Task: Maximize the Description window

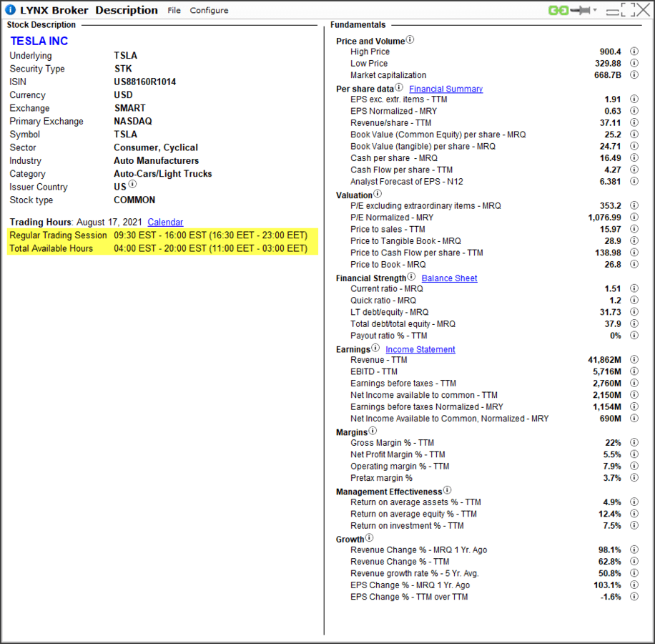Action: point(627,10)
